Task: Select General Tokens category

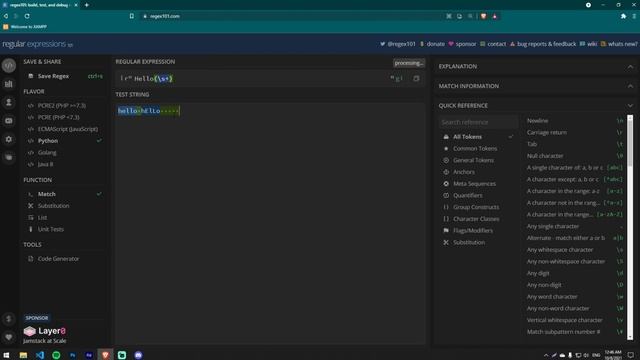Action: (473, 160)
